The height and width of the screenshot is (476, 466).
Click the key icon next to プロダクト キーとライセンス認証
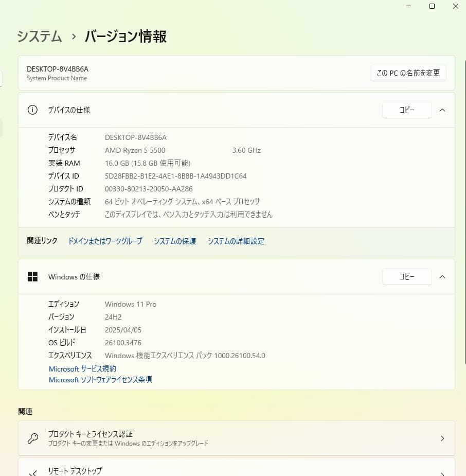click(x=32, y=438)
